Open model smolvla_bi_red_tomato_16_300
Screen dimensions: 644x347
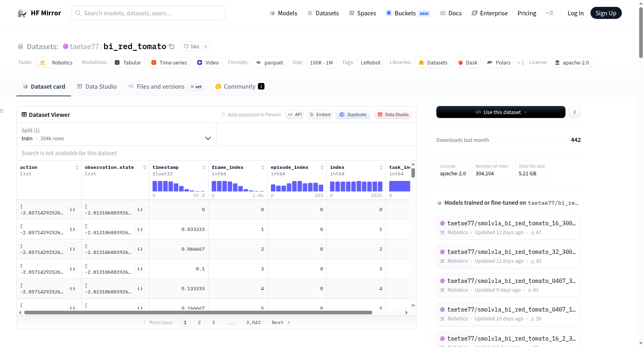(508, 227)
